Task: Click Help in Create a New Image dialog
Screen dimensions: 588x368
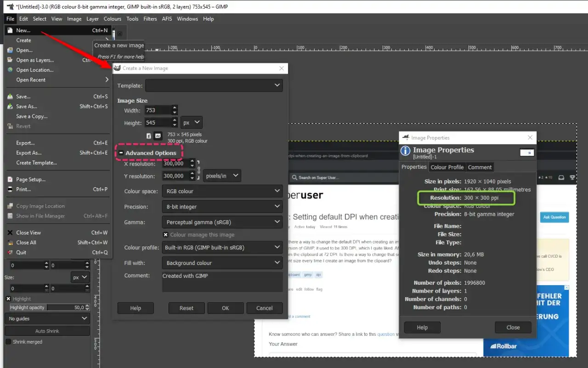Action: point(136,308)
